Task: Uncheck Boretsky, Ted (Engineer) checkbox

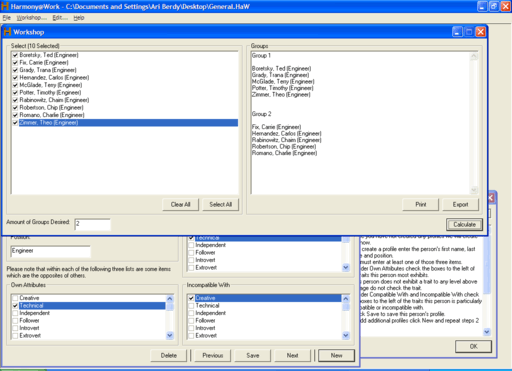Action: click(15, 55)
